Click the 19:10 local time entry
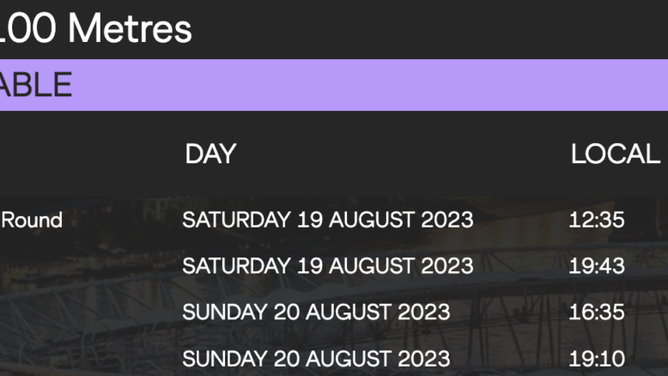 tap(596, 359)
